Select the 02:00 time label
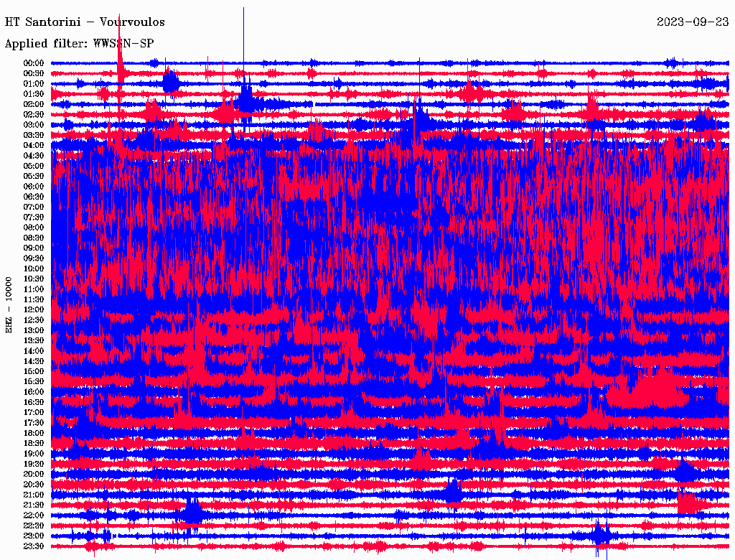The width and height of the screenshot is (735, 560). [33, 104]
